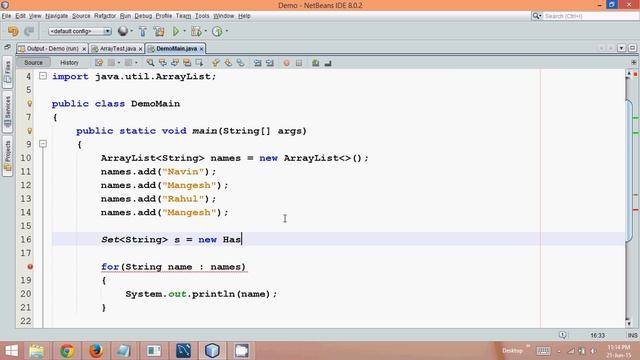Click Find Selection magnifier icon

(150, 63)
